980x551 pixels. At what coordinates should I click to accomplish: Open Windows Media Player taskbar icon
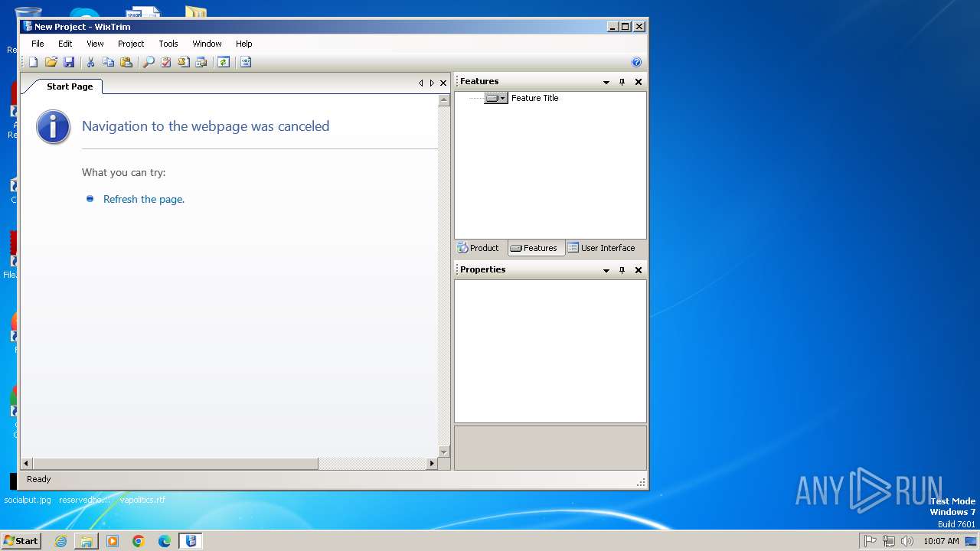(113, 541)
